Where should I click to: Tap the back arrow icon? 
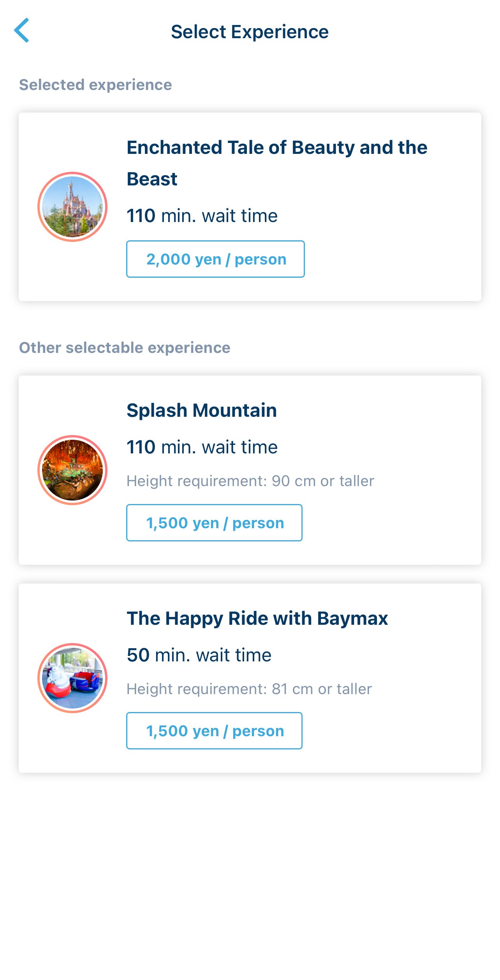[x=22, y=30]
